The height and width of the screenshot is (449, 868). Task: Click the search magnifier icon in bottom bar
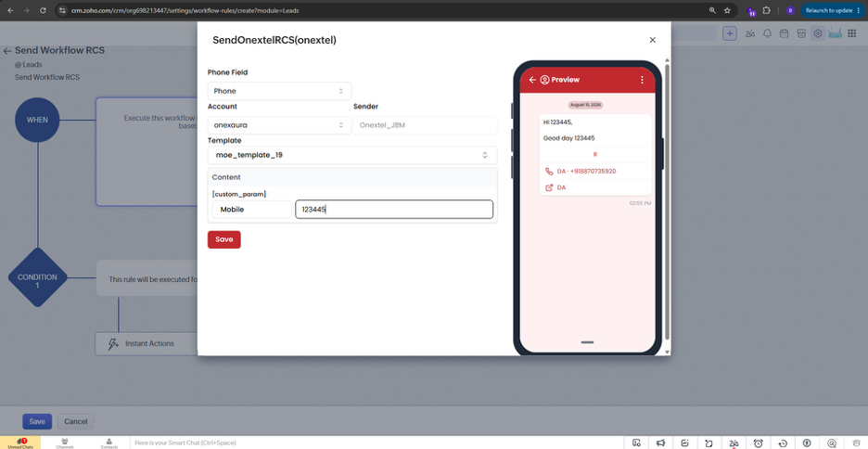[x=832, y=443]
